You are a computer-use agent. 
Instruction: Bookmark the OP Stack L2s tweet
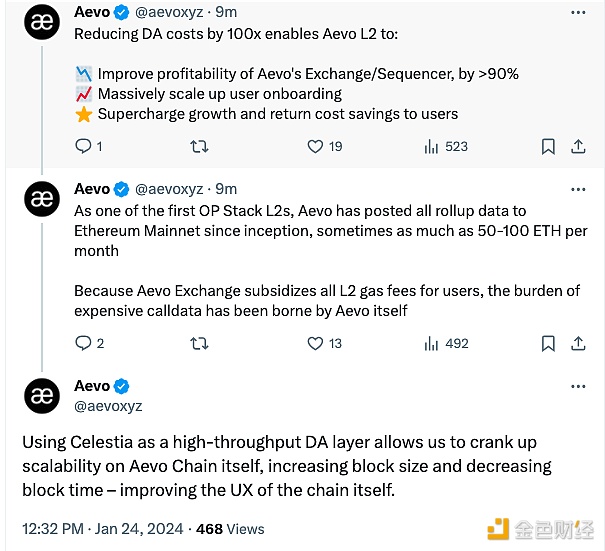point(548,343)
